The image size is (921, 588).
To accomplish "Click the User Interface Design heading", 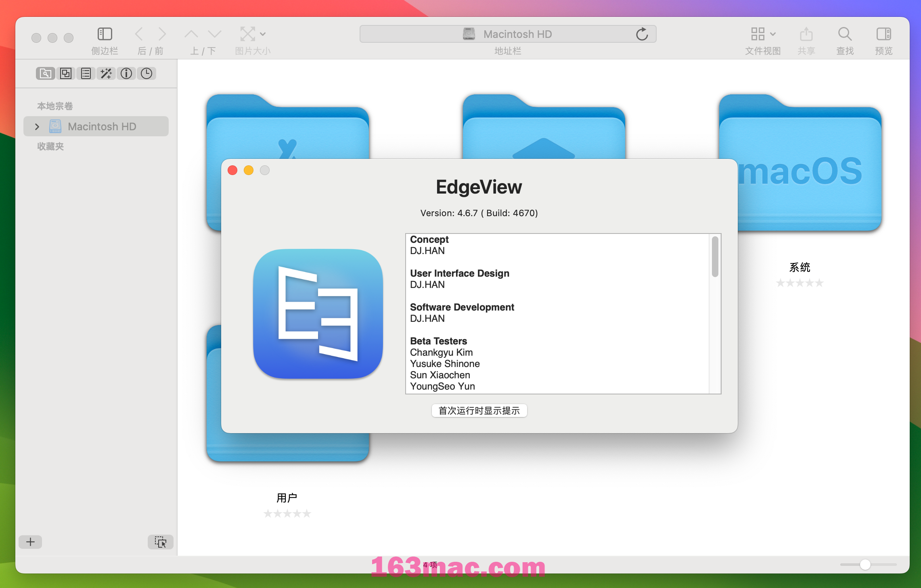I will tap(460, 273).
